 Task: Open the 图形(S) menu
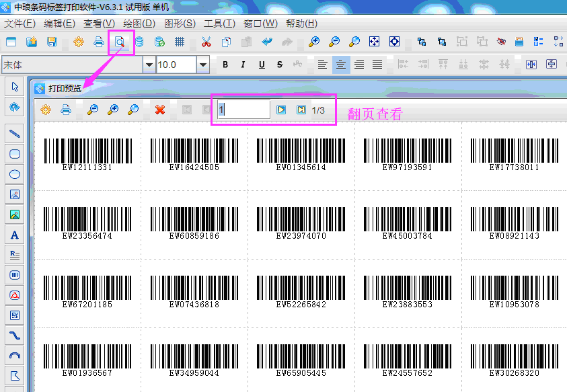pos(180,24)
